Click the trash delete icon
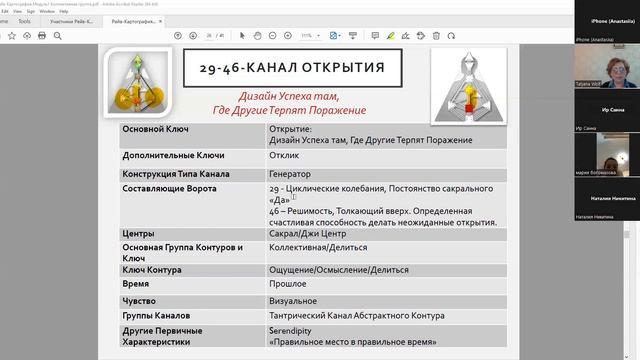Screen dimensions: 640x360 pos(436,36)
